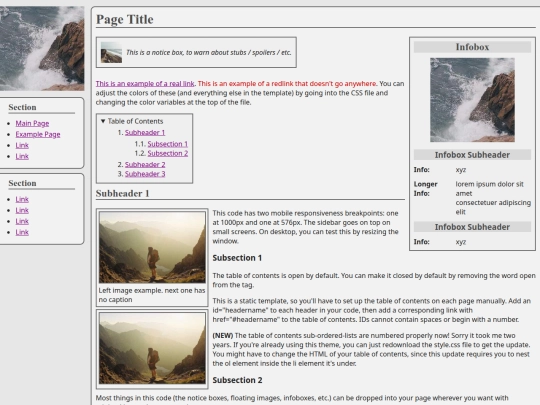Image resolution: width=540 pixels, height=405 pixels.
Task: Click 'lorem ipsum dolor sit amet' infobox value
Action: pos(489,189)
